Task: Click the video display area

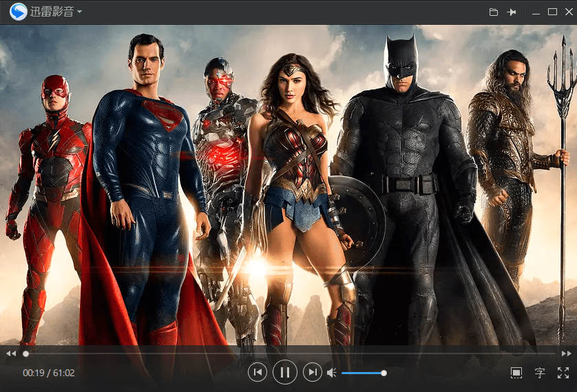Action: click(x=288, y=186)
